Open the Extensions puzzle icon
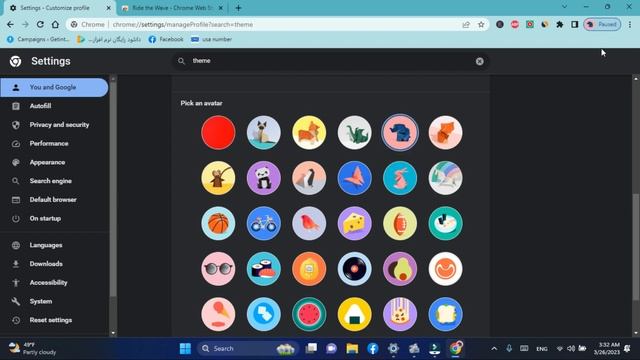The image size is (640, 360). tap(560, 24)
